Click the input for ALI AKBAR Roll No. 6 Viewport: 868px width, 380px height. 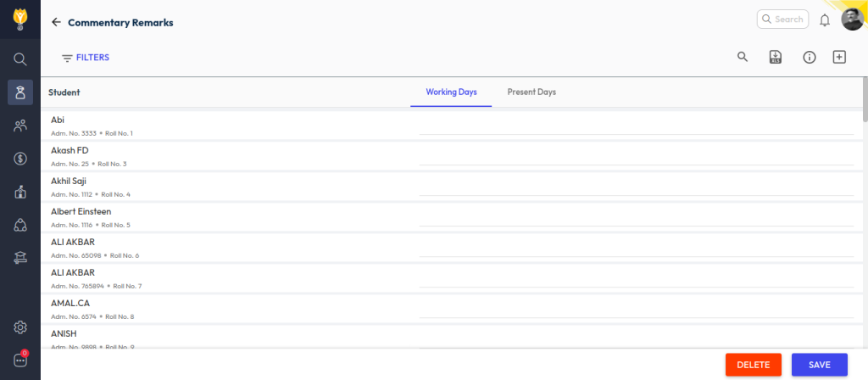click(x=637, y=249)
